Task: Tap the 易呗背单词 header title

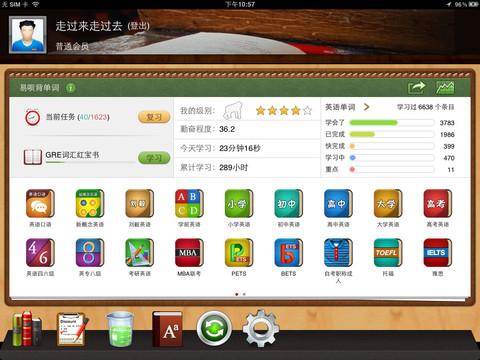Action: coord(40,88)
